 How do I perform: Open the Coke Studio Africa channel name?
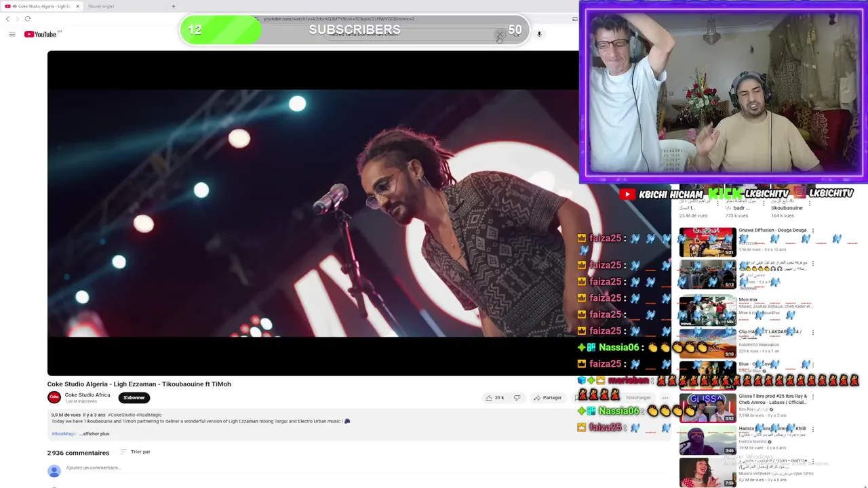point(87,395)
